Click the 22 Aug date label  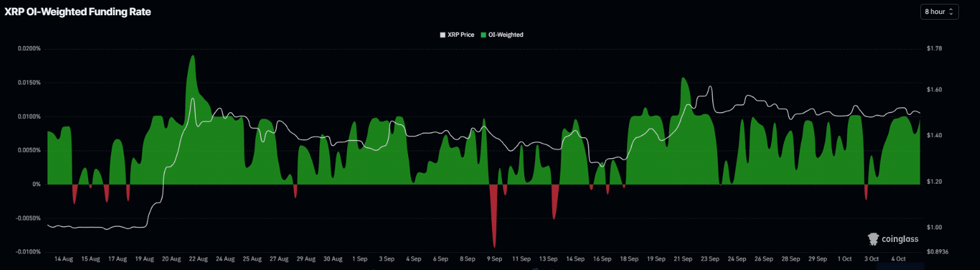[198, 259]
